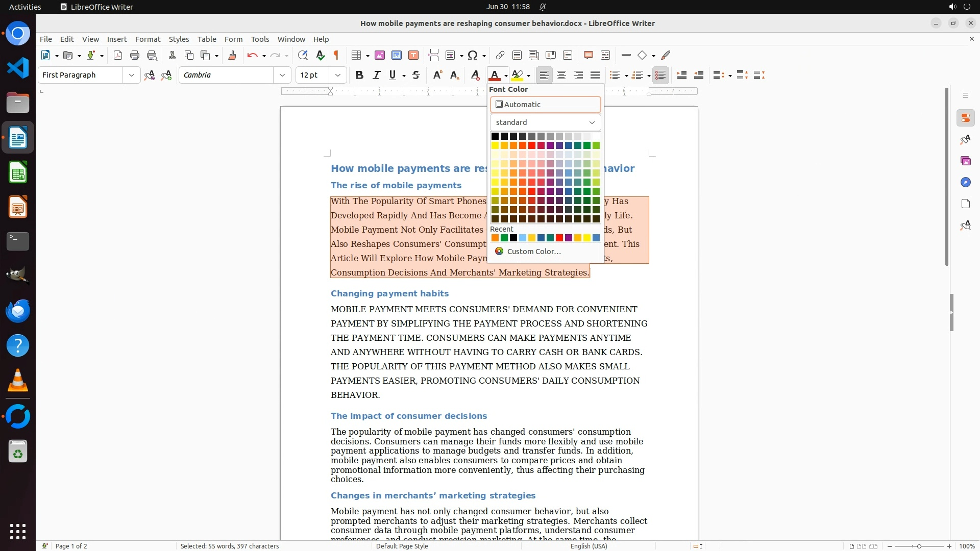Toggle Justified paragraph alignment
The image size is (980, 551).
[x=595, y=75]
